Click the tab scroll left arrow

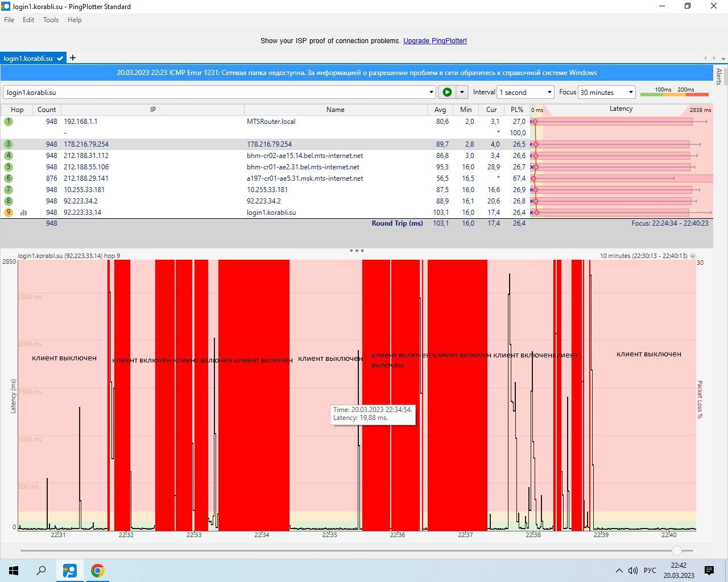tap(706, 58)
